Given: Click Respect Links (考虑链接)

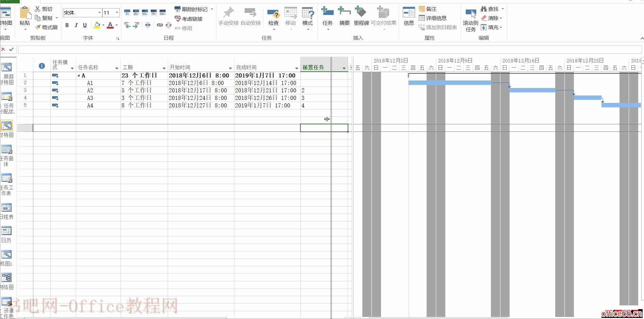Looking at the screenshot, I should tap(189, 19).
